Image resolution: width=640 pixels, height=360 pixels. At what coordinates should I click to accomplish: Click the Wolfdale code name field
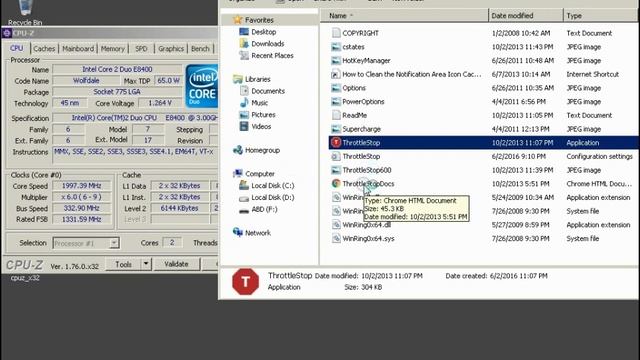86,81
